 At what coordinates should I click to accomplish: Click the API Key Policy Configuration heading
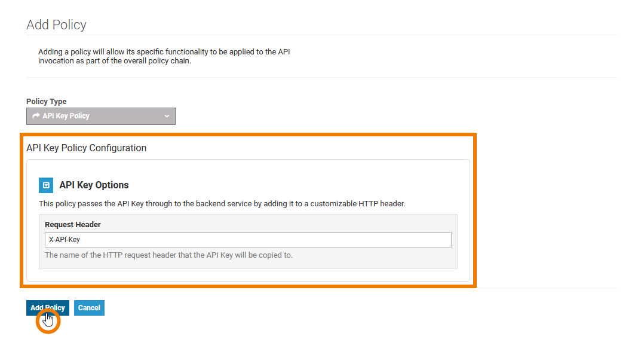[86, 148]
